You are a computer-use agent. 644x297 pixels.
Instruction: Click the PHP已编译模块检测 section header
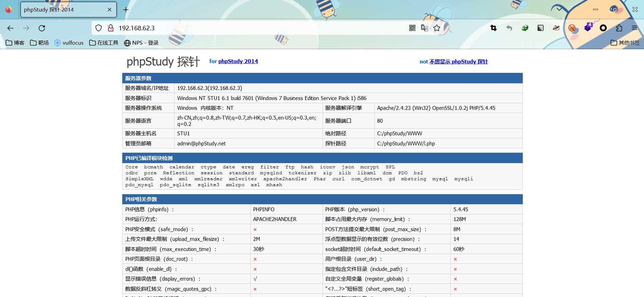(323, 158)
